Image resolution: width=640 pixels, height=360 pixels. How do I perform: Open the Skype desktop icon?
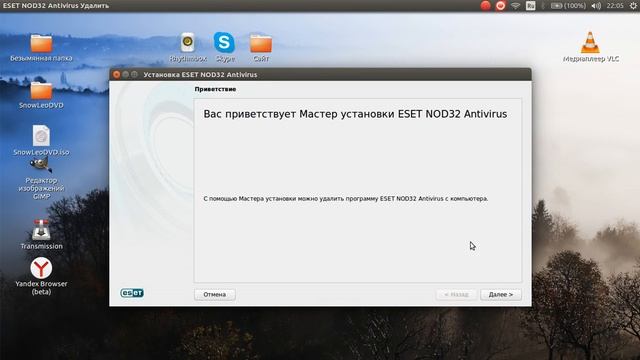(x=224, y=42)
